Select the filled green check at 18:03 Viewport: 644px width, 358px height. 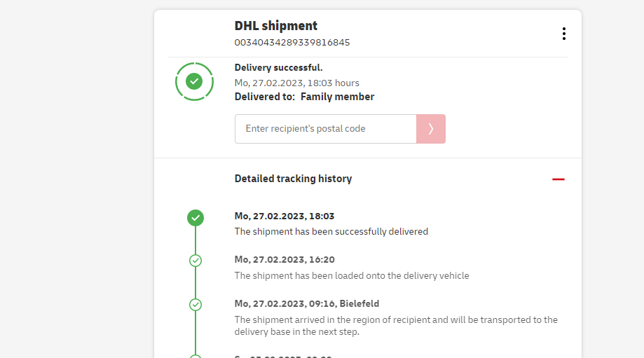(x=196, y=218)
